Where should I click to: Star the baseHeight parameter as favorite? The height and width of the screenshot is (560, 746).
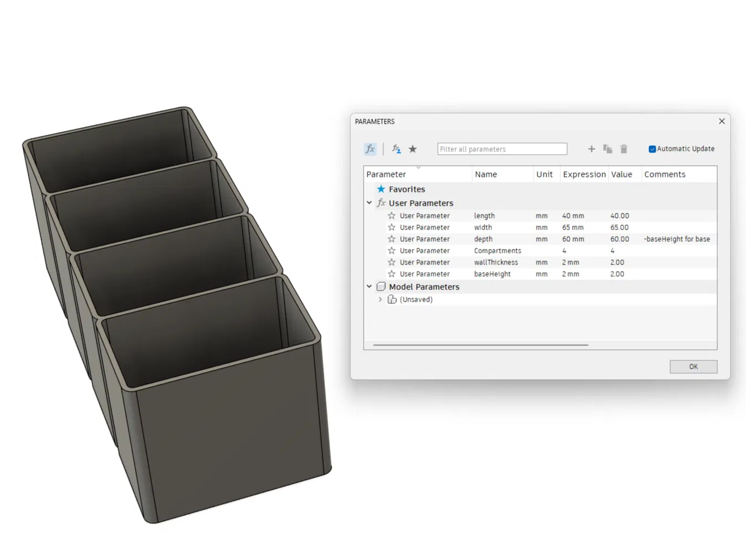[x=392, y=274]
